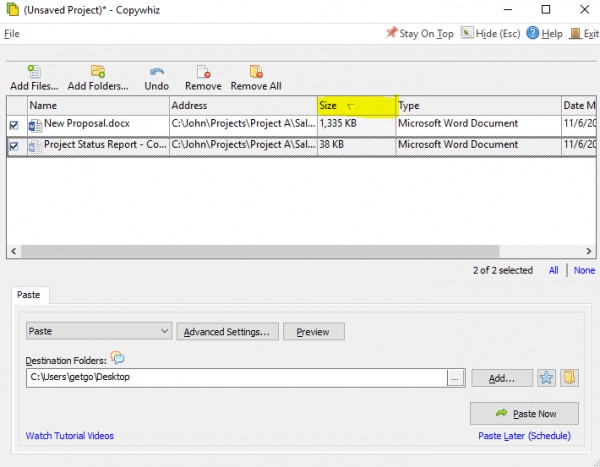
Task: Click the horizontal scrollbar left arrow
Action: 14,251
